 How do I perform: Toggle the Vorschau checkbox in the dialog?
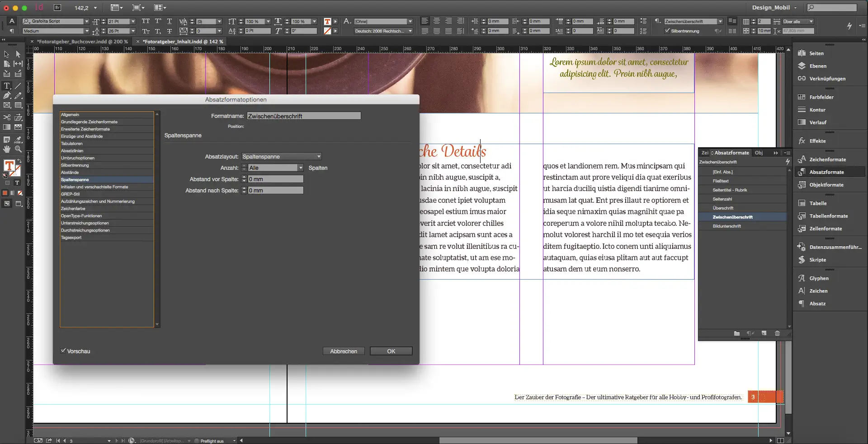coord(64,351)
